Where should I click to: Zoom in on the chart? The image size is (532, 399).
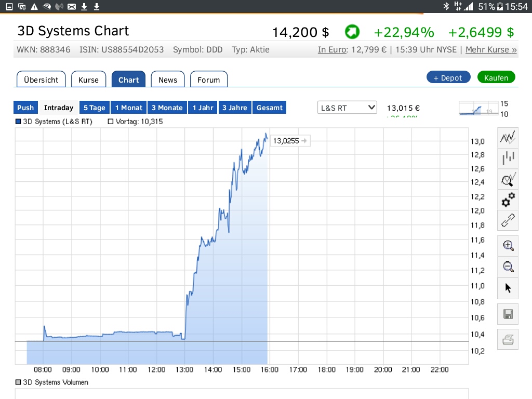coord(508,246)
